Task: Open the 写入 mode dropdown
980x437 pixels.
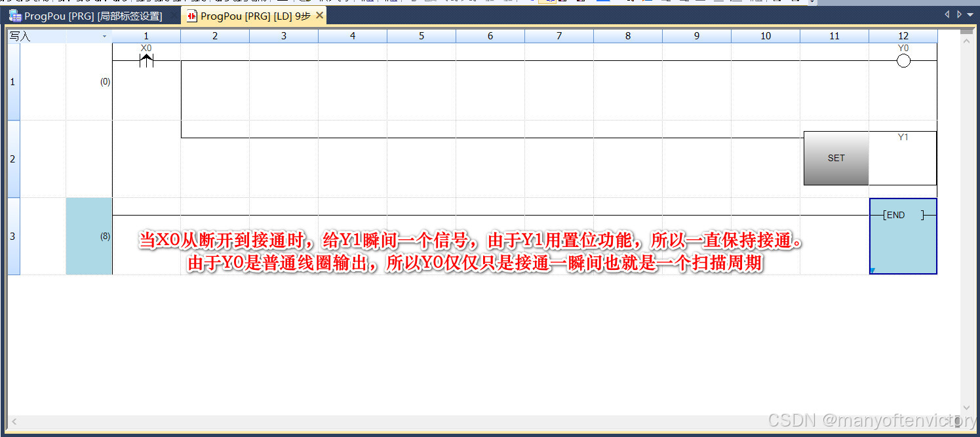Action: point(104,37)
